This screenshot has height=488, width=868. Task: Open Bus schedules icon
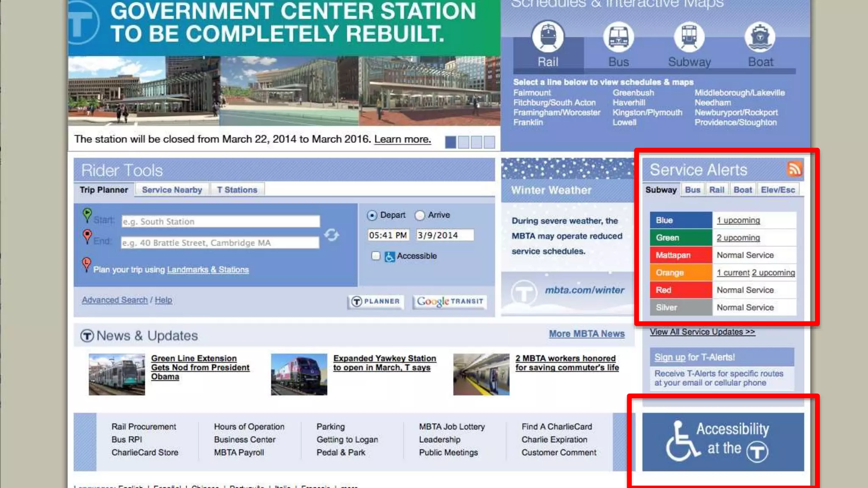tap(618, 37)
